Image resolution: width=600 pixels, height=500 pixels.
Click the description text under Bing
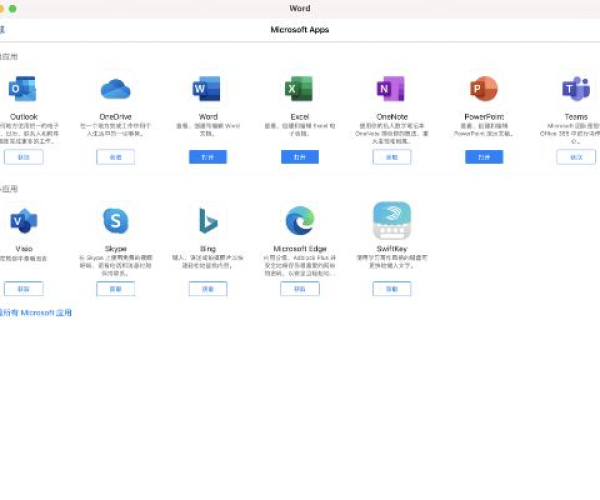tap(208, 262)
